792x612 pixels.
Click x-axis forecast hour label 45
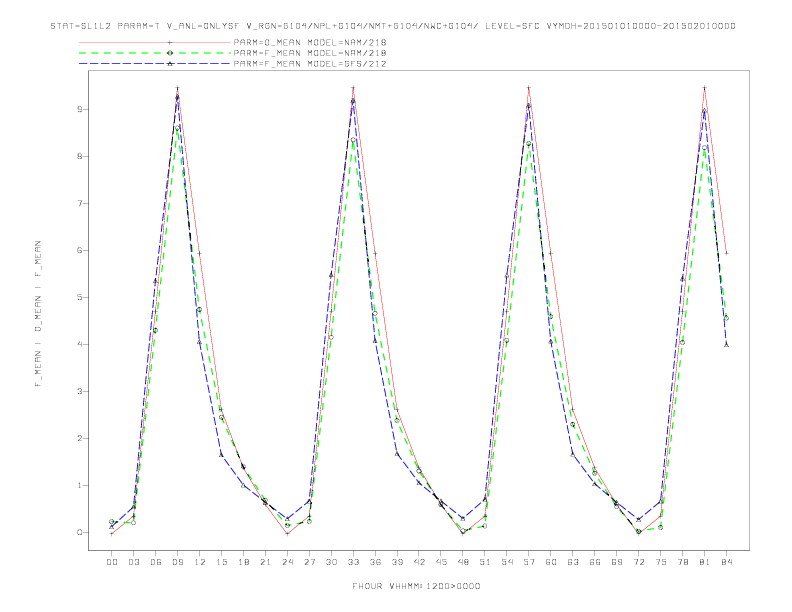441,562
